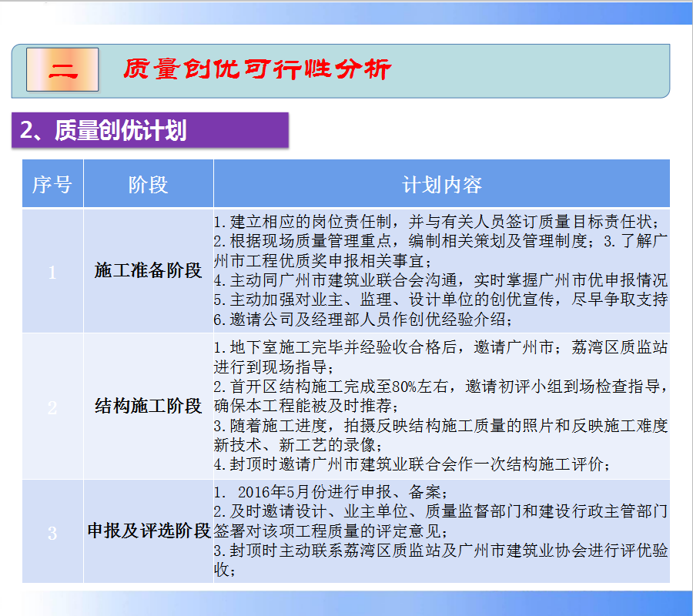This screenshot has height=616, width=693.
Task: Click line '2.首开区结构施工完成至80%左右'
Action: click(x=440, y=386)
